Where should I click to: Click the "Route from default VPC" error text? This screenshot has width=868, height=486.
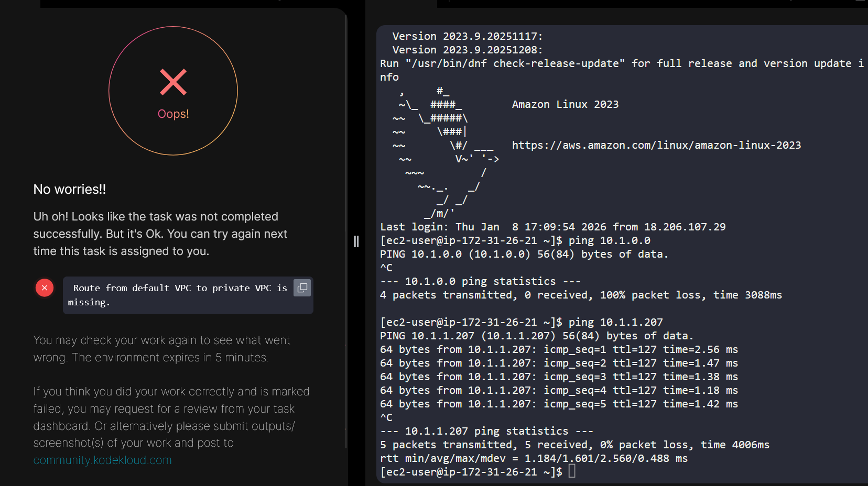(178, 295)
